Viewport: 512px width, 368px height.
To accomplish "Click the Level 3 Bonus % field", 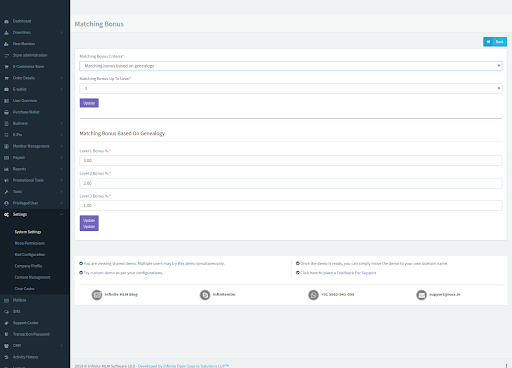I will (291, 206).
